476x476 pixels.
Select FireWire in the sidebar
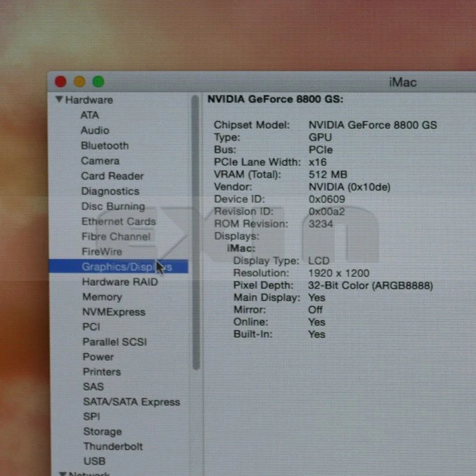tap(102, 252)
